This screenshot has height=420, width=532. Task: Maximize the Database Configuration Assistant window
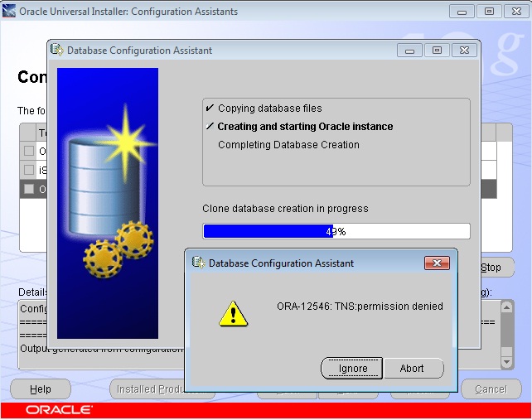point(437,50)
